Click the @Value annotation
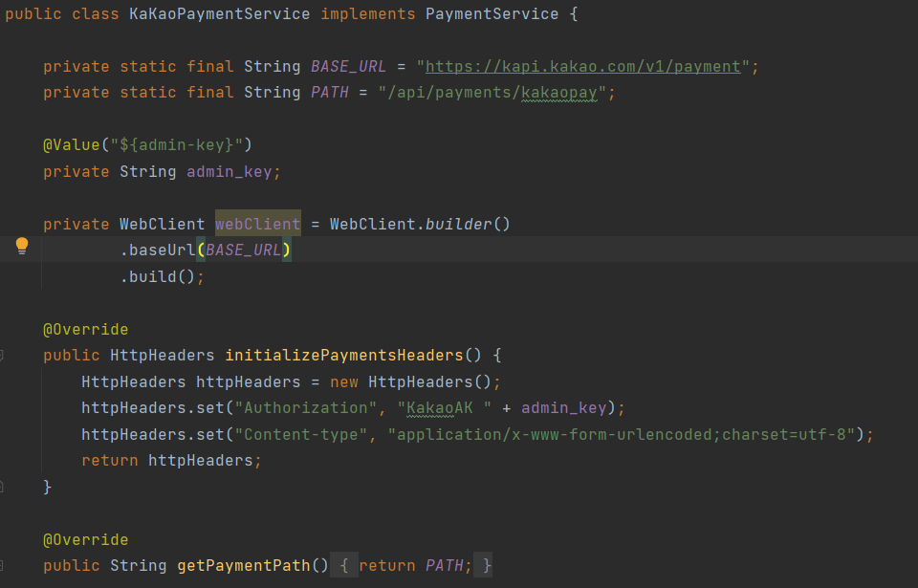The height and width of the screenshot is (588, 918). point(72,144)
